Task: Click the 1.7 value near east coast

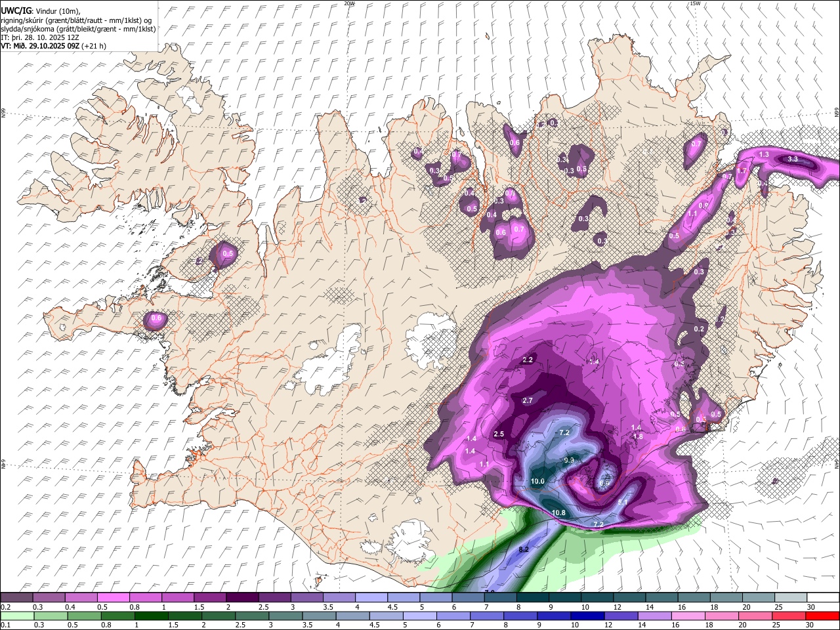Action: click(x=742, y=171)
